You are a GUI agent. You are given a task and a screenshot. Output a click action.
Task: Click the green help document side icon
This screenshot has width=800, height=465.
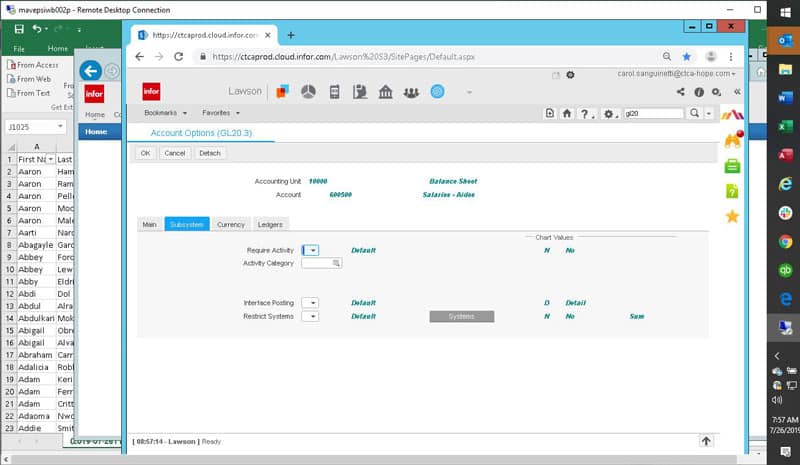732,191
